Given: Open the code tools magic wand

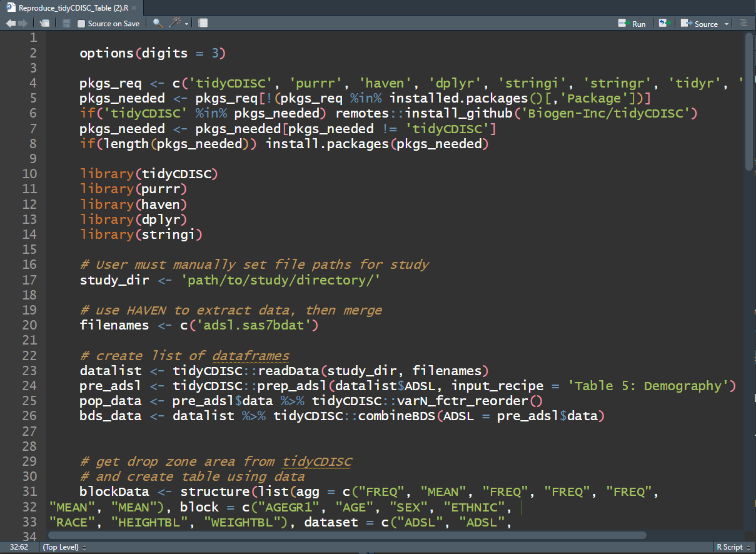Looking at the screenshot, I should click(x=176, y=23).
